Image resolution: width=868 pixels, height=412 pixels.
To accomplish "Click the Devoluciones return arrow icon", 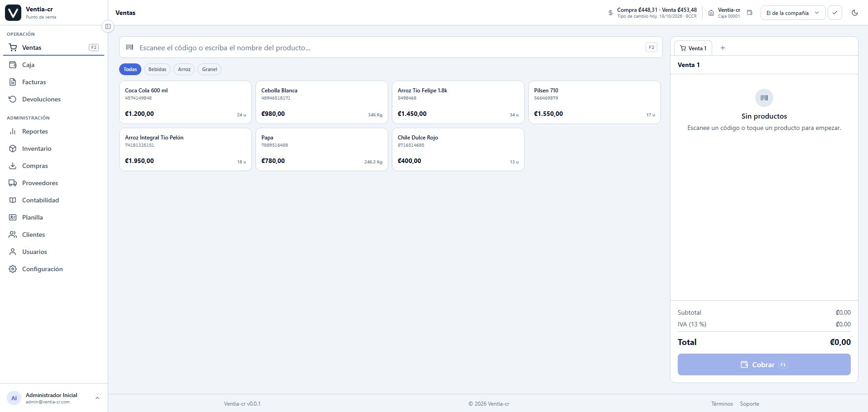I will (13, 99).
